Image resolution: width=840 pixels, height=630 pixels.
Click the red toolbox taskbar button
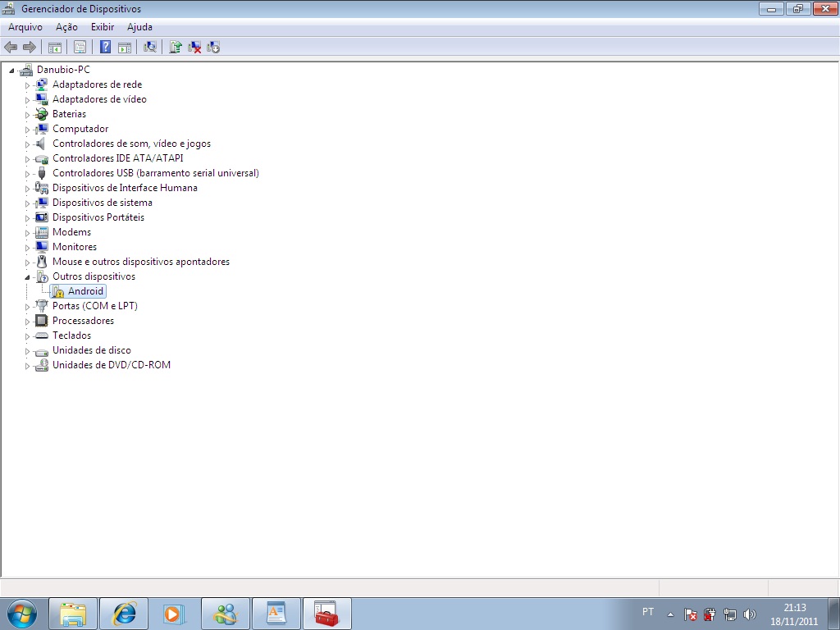326,614
